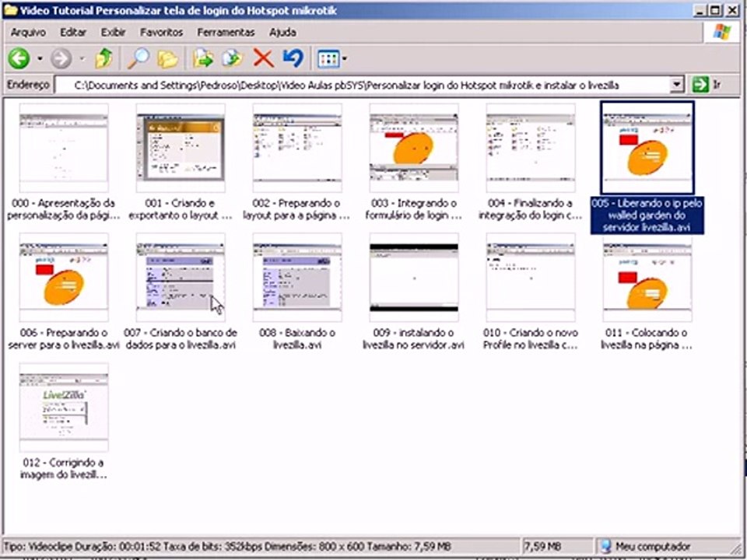Screen dimensions: 747x560
Task: Click the Copy To folder icon
Action: click(233, 59)
